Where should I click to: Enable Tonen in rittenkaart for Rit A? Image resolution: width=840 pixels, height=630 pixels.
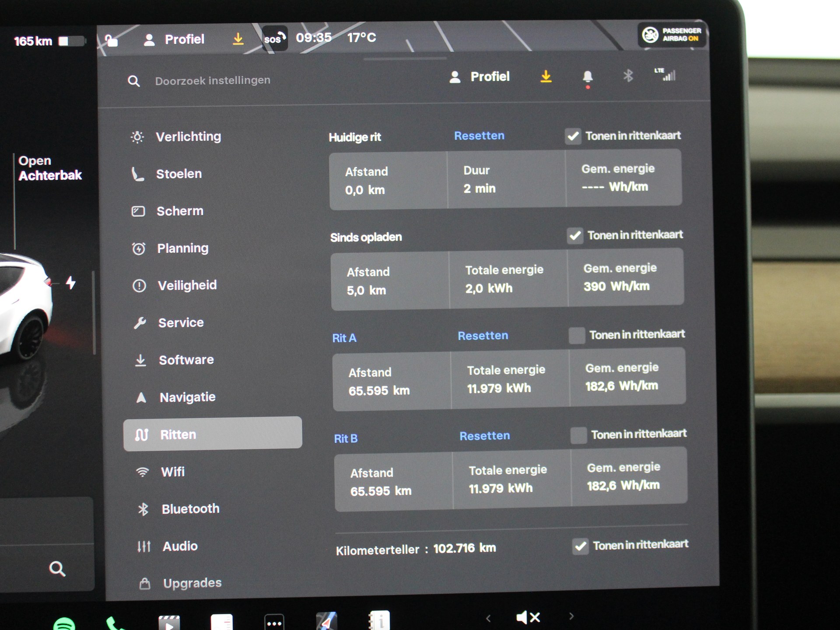click(577, 336)
